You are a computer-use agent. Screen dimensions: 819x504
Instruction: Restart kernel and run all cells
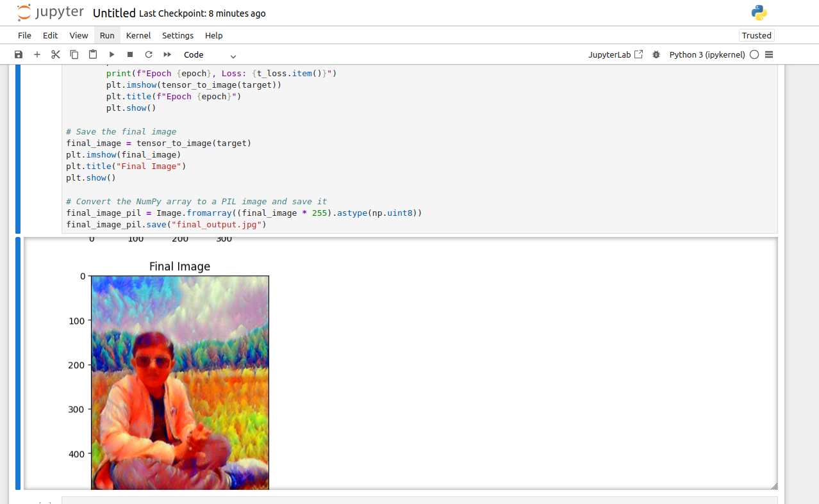(x=167, y=55)
